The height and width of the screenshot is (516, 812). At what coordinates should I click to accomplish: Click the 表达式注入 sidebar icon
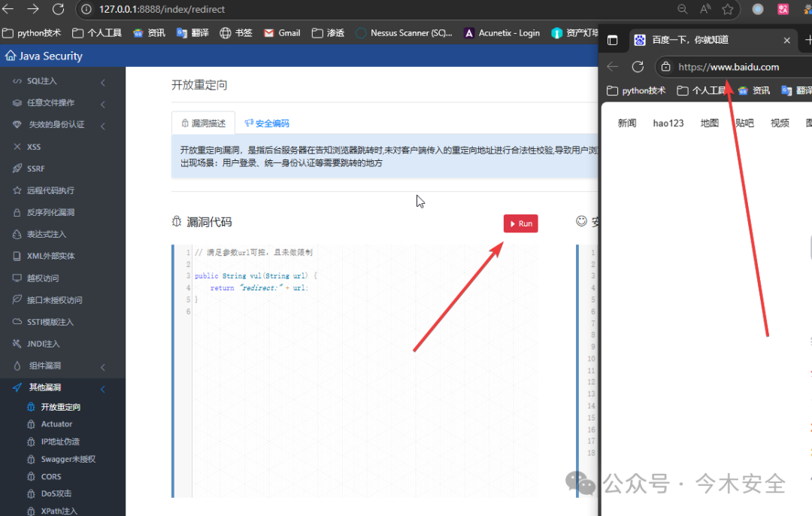(17, 234)
